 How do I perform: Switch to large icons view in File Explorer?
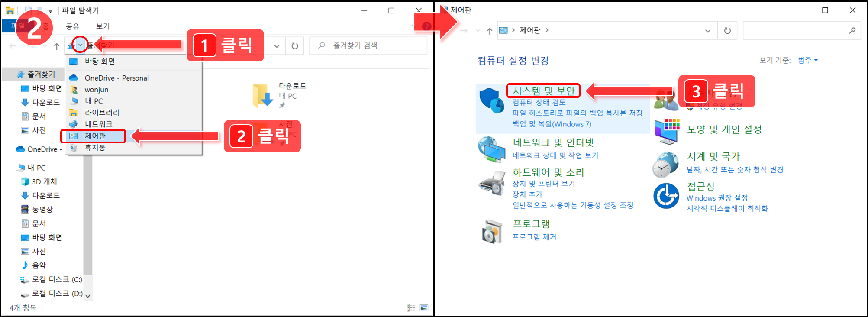(x=424, y=308)
